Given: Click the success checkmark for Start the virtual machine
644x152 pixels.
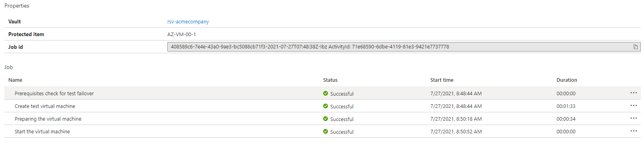Looking at the screenshot, I should coord(326,131).
